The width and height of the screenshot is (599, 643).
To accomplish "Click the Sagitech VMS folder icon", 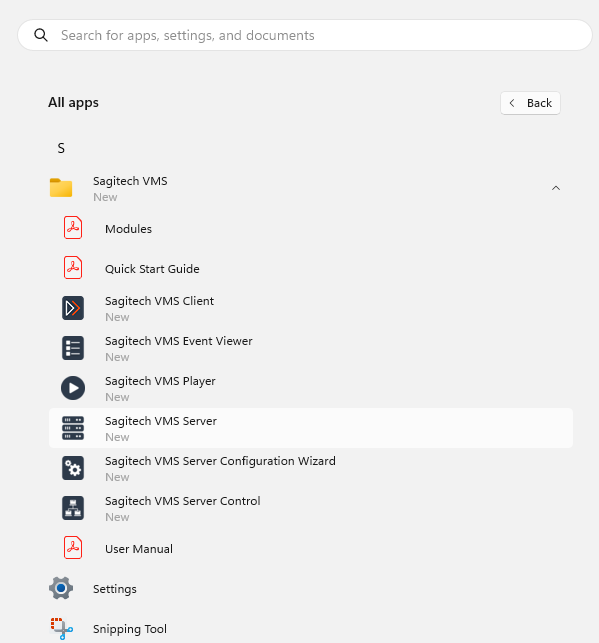I will 61,188.
